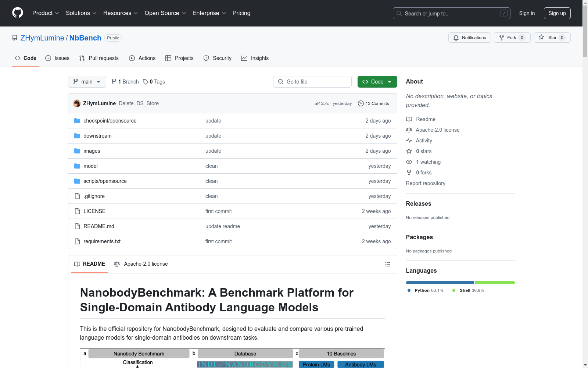Click the requirements.txt file icon
The image size is (588, 368).
[x=77, y=241]
